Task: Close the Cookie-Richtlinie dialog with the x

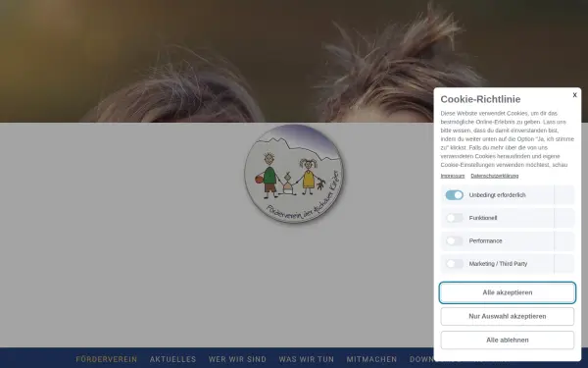Action: (574, 95)
